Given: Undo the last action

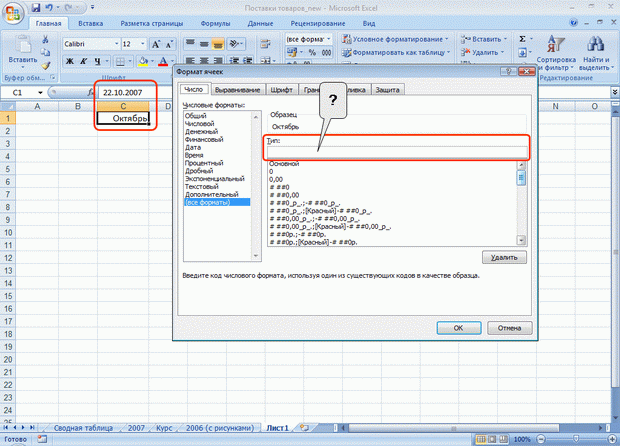Looking at the screenshot, I should (49, 8).
